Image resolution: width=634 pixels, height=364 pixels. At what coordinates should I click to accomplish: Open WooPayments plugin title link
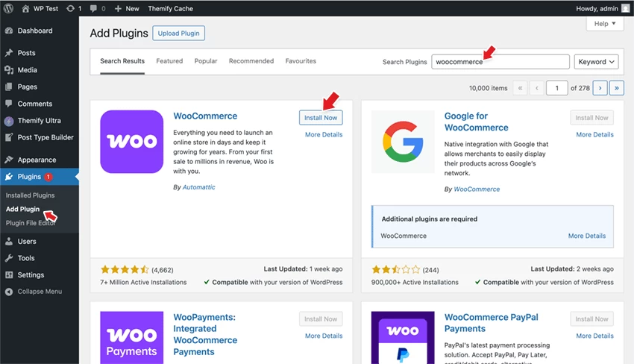(205, 334)
